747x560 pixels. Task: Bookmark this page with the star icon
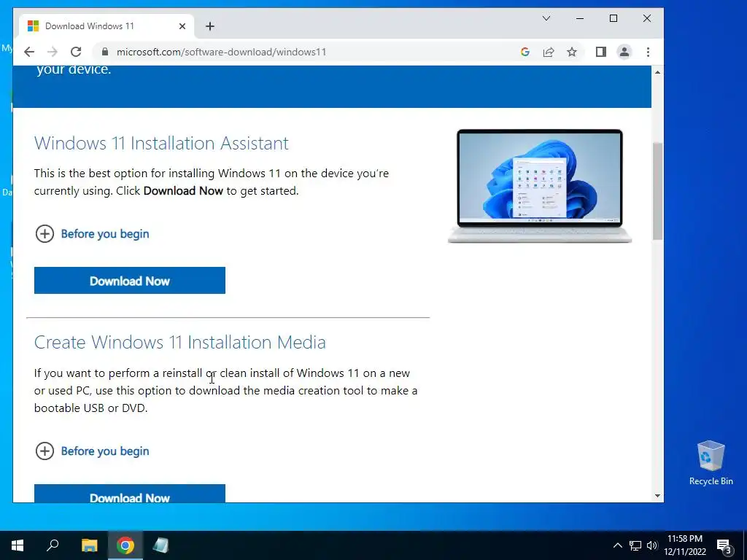point(572,52)
